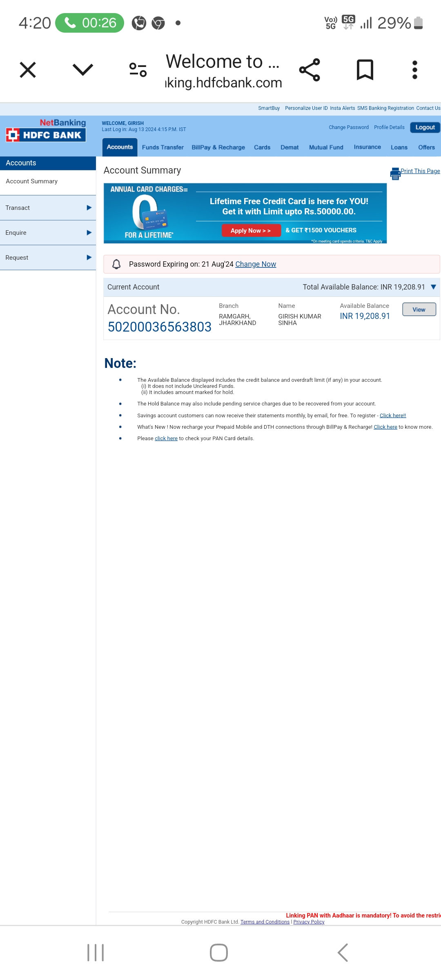
Task: Click the Logout button
Action: 425,127
